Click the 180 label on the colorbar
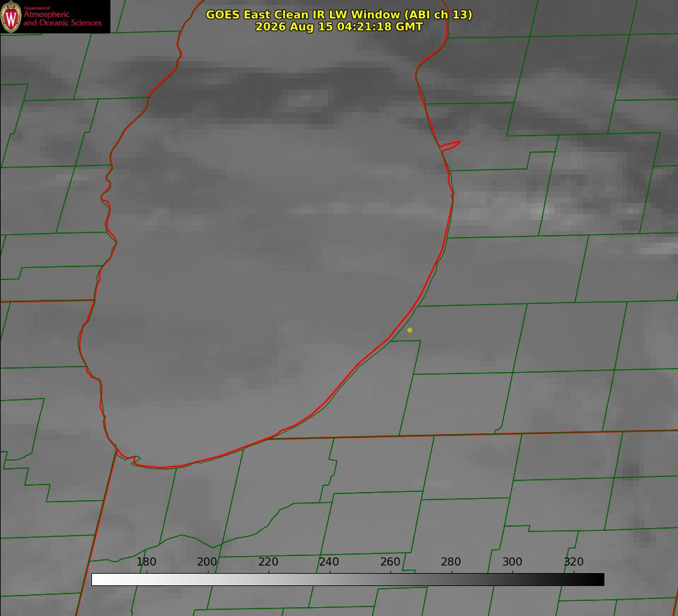This screenshot has width=678, height=616. coord(146,561)
